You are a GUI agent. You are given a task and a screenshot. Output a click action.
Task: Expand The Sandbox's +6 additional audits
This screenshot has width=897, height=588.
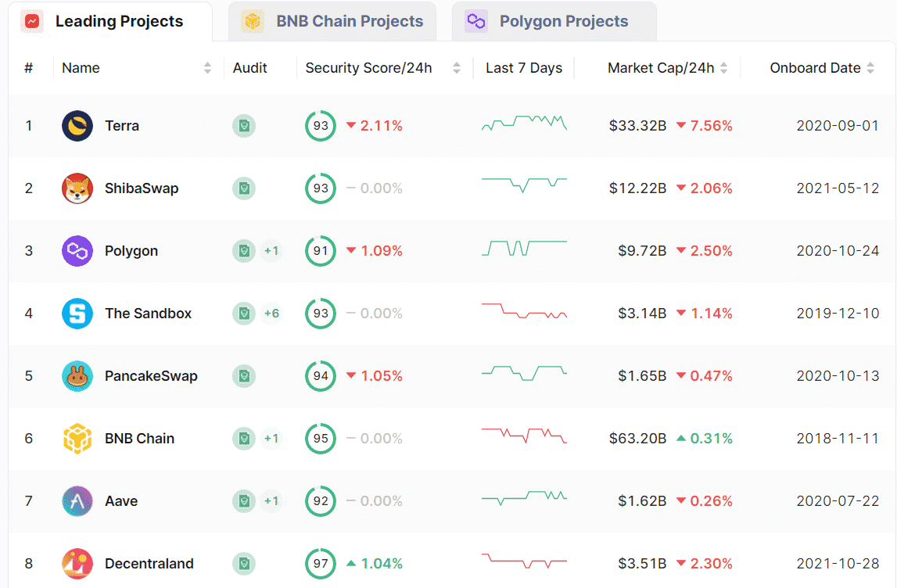pyautogui.click(x=271, y=314)
